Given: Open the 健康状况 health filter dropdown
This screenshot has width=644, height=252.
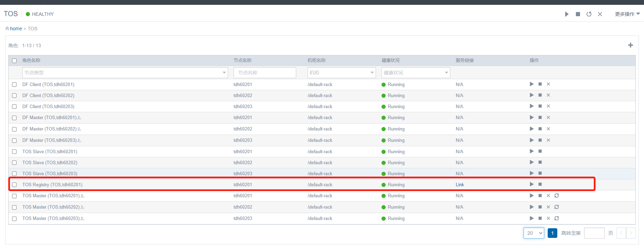Looking at the screenshot, I should click(416, 73).
